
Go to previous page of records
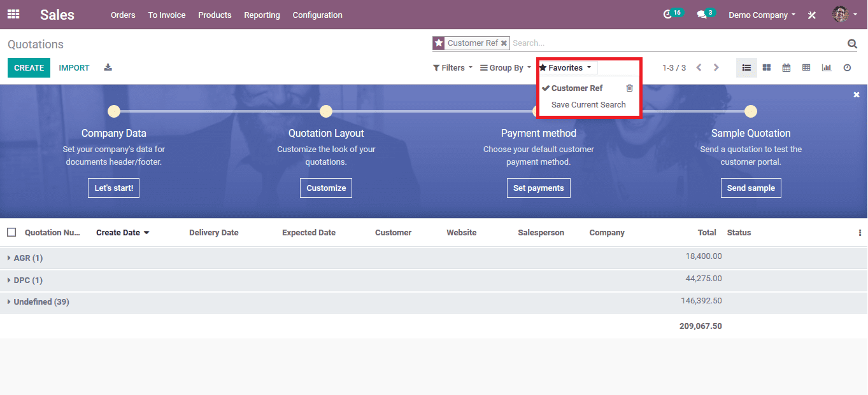(699, 67)
